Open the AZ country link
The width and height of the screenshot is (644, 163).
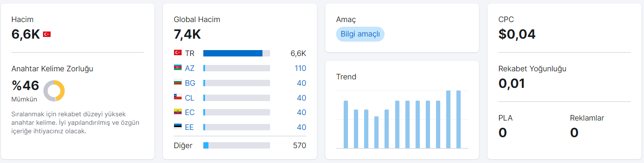tap(190, 68)
